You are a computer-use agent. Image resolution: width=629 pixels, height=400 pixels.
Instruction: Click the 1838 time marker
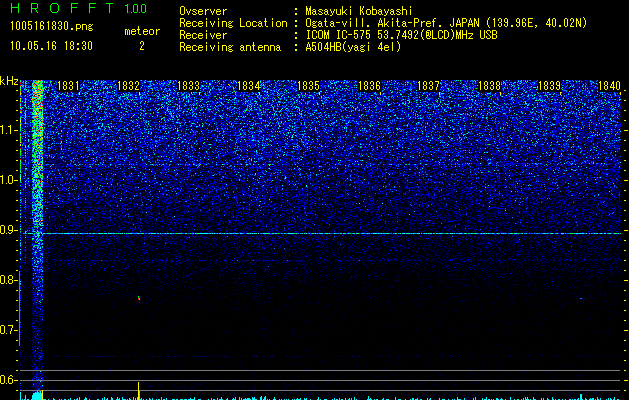[489, 86]
